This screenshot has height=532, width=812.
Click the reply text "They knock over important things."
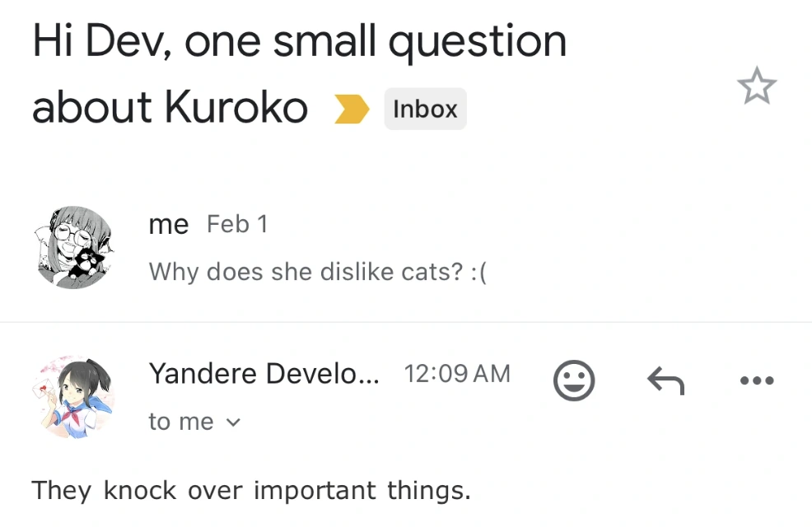[x=251, y=491]
